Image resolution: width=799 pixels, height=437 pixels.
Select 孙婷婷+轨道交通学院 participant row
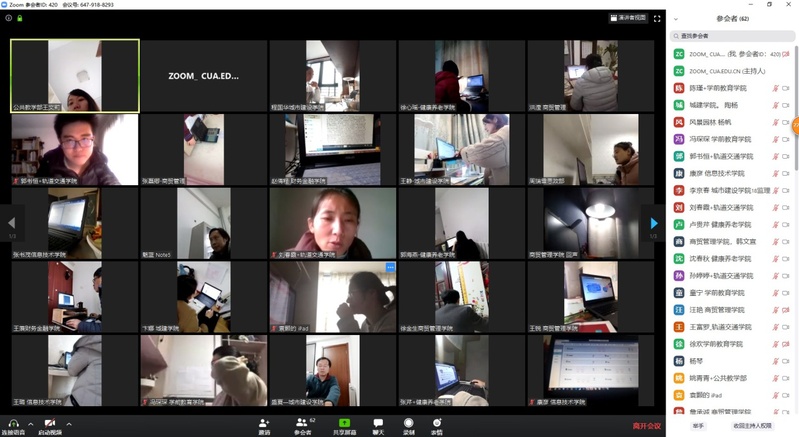731,276
